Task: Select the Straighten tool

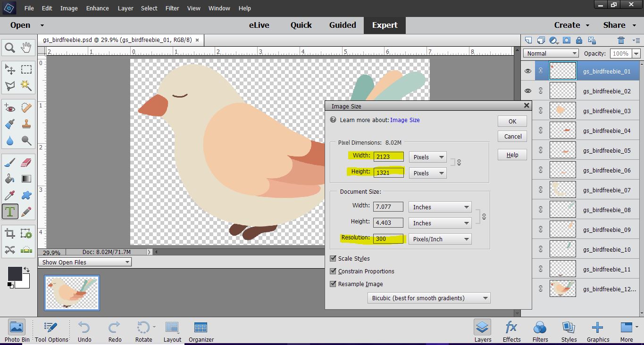Action: coord(26,249)
